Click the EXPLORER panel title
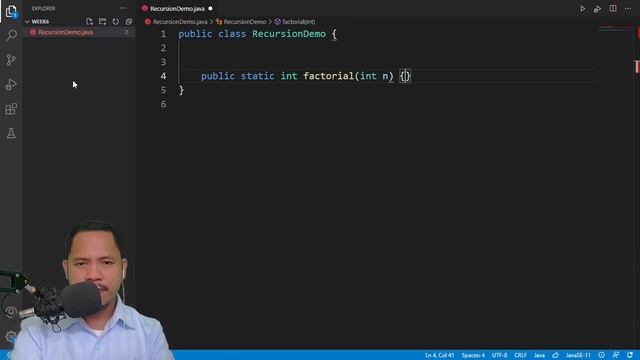This screenshot has height=360, width=640. [x=43, y=9]
